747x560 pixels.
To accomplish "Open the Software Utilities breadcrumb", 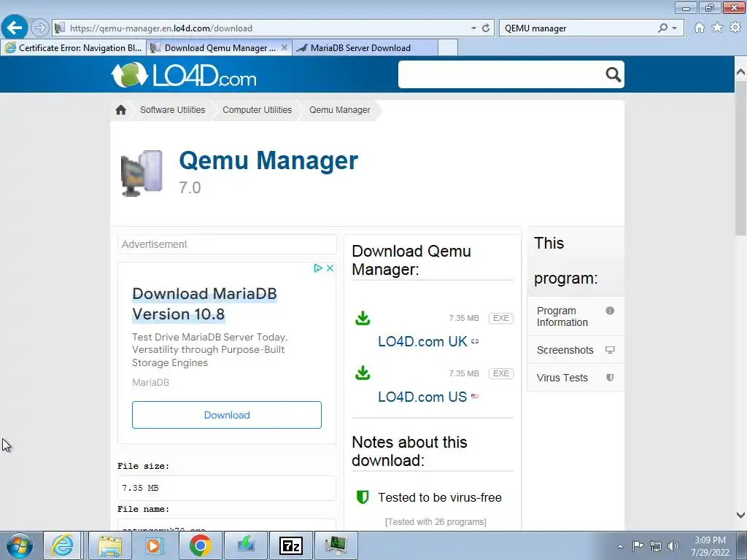I will [172, 110].
